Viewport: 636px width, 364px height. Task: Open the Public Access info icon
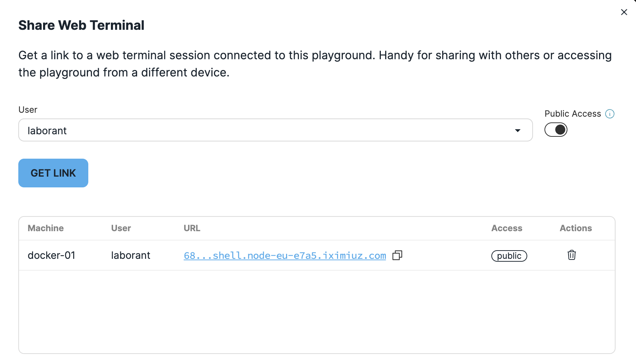610,114
